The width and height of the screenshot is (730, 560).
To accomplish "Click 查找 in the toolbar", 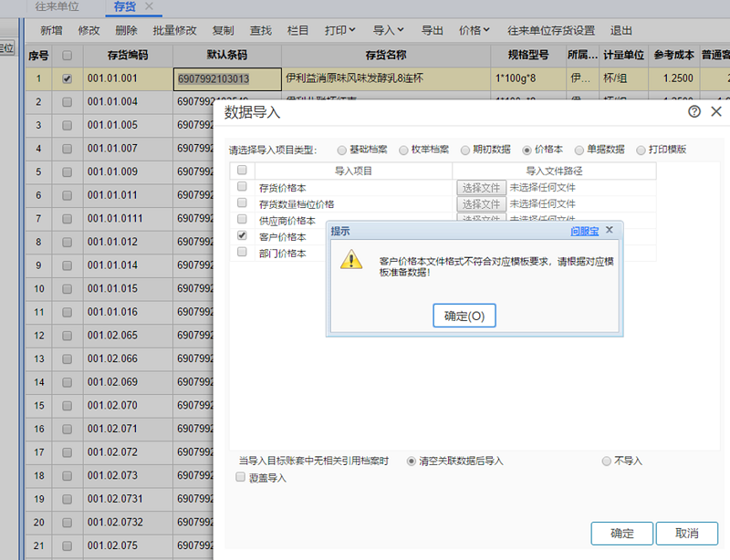I will pos(261,31).
